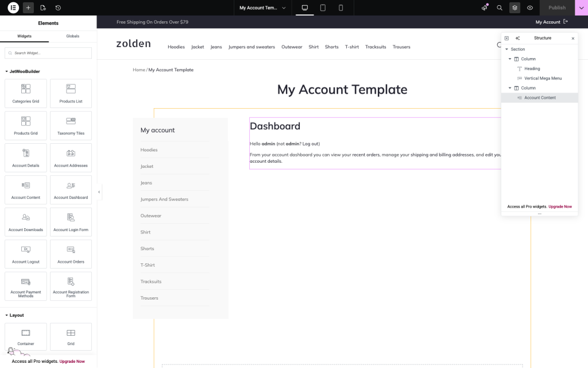Screen dimensions: 588x368
Task: Select the Account Dashboard widget
Action: click(x=71, y=190)
